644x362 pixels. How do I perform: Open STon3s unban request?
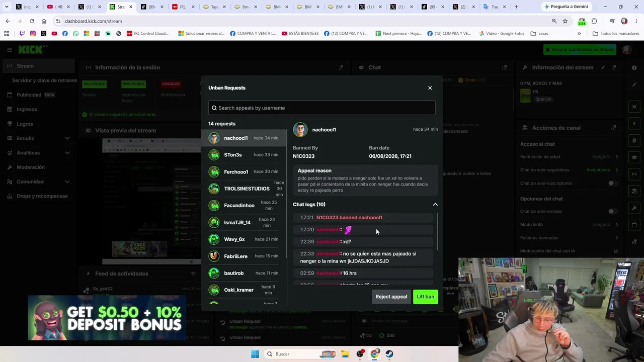244,155
